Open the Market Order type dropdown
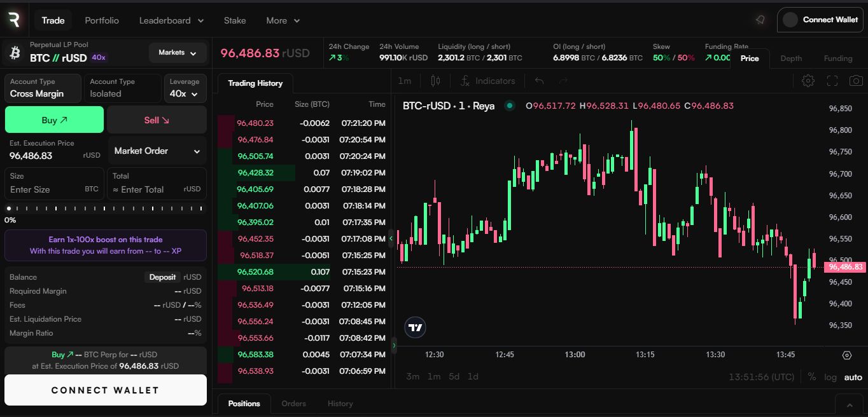The image size is (868, 417). pos(157,151)
